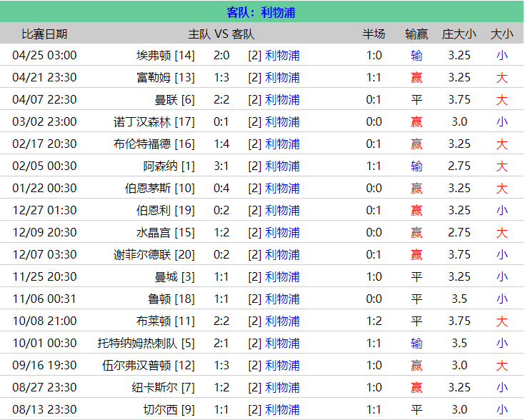The image size is (525, 420).
Task: Click the 半场 column header
Action: [x=374, y=34]
